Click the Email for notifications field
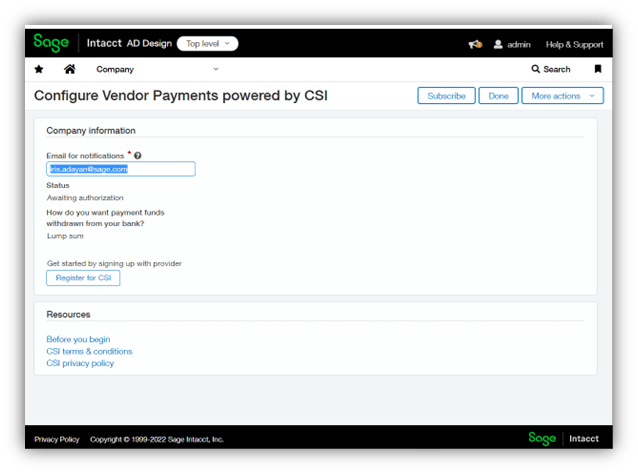638x474 pixels. 120,169
